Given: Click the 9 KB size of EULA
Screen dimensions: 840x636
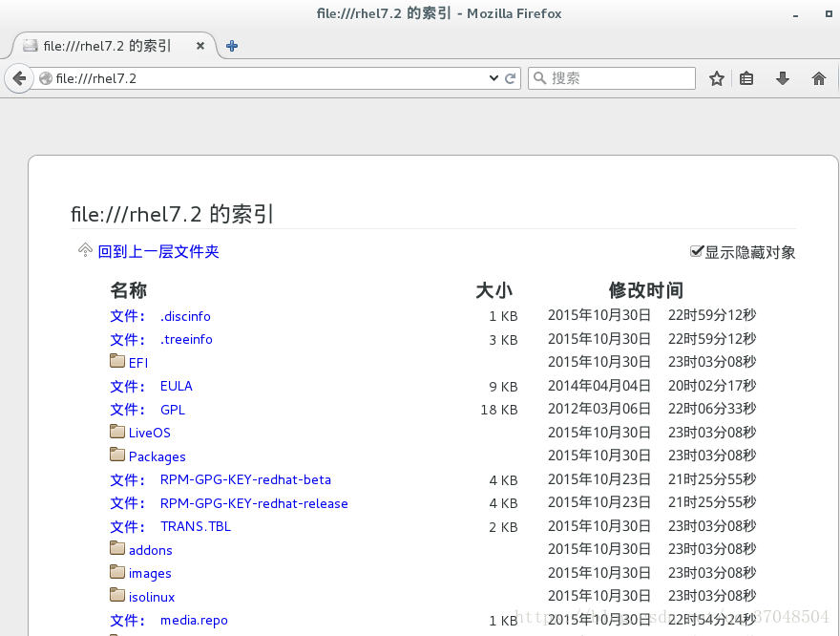Looking at the screenshot, I should [503, 387].
